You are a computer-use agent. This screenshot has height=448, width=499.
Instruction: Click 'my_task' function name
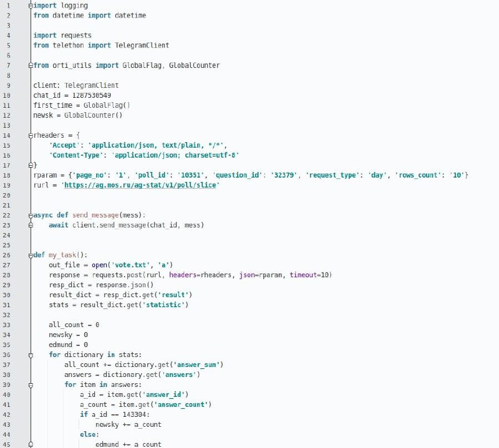click(x=62, y=255)
